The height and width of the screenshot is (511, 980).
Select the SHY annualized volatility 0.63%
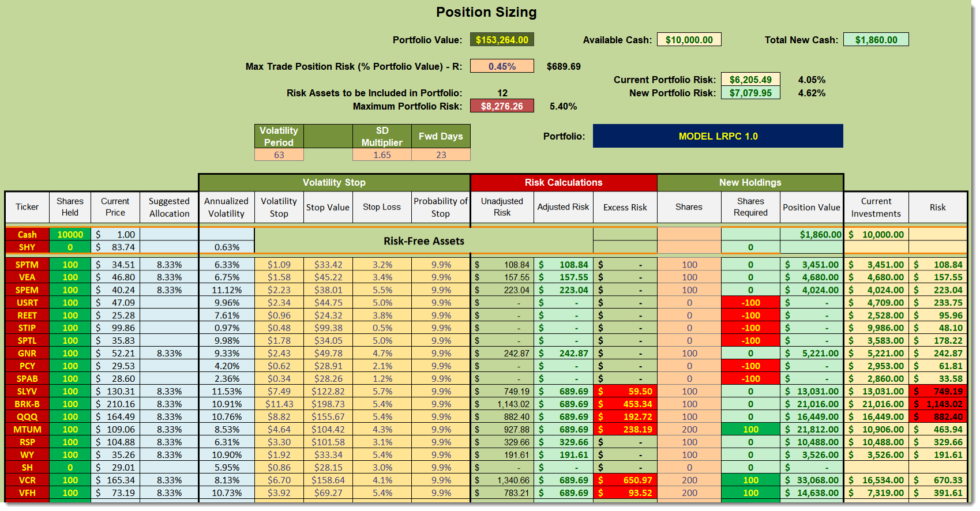point(227,247)
